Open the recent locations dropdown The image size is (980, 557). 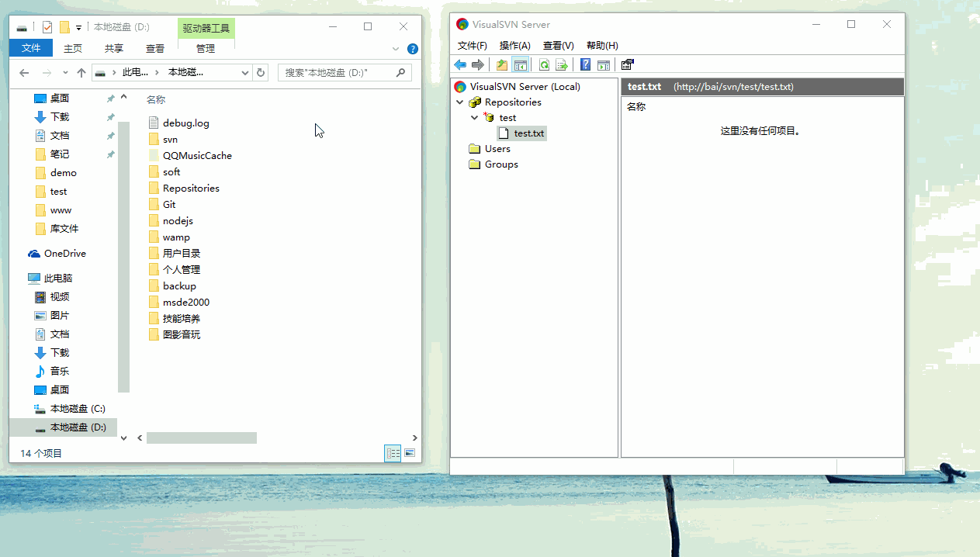pyautogui.click(x=65, y=73)
